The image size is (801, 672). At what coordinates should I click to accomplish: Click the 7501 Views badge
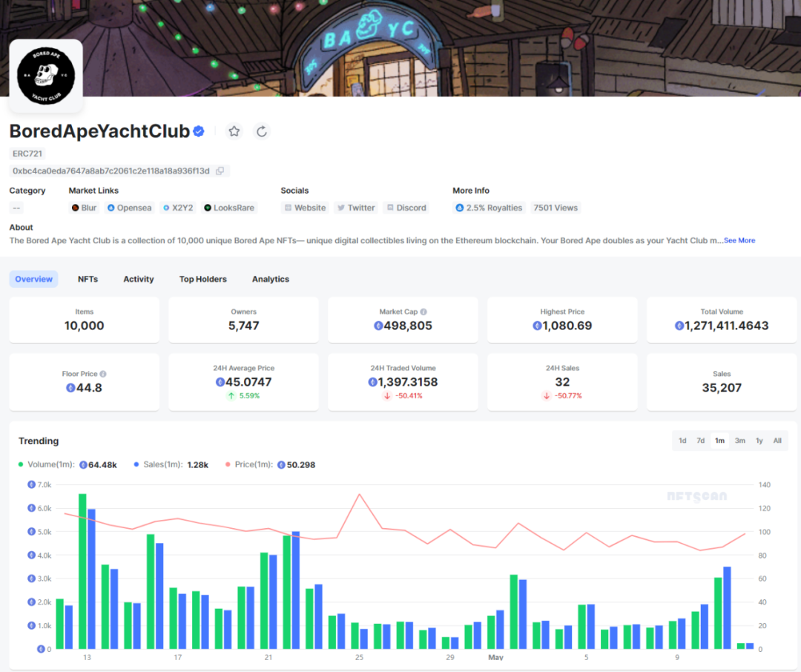pyautogui.click(x=556, y=208)
